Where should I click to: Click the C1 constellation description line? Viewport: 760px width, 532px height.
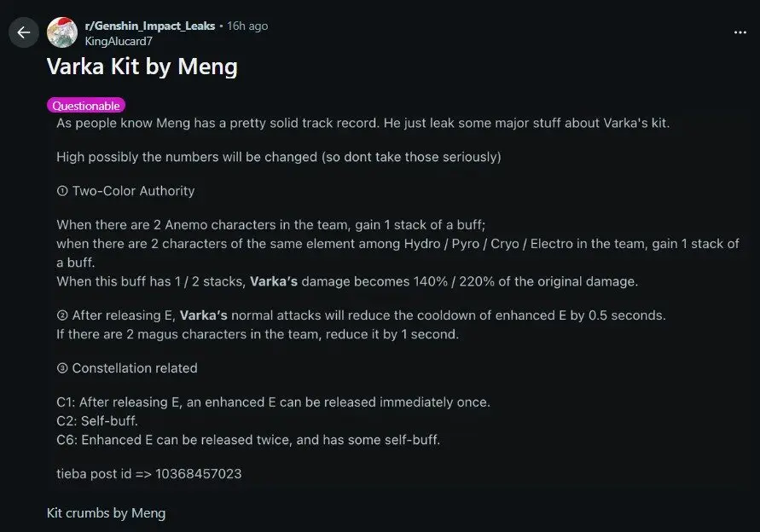pos(273,402)
